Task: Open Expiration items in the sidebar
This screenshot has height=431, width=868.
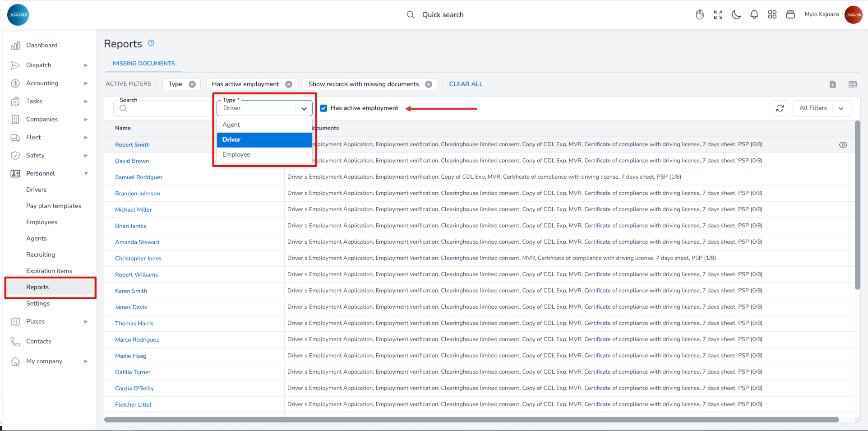Action: point(49,271)
